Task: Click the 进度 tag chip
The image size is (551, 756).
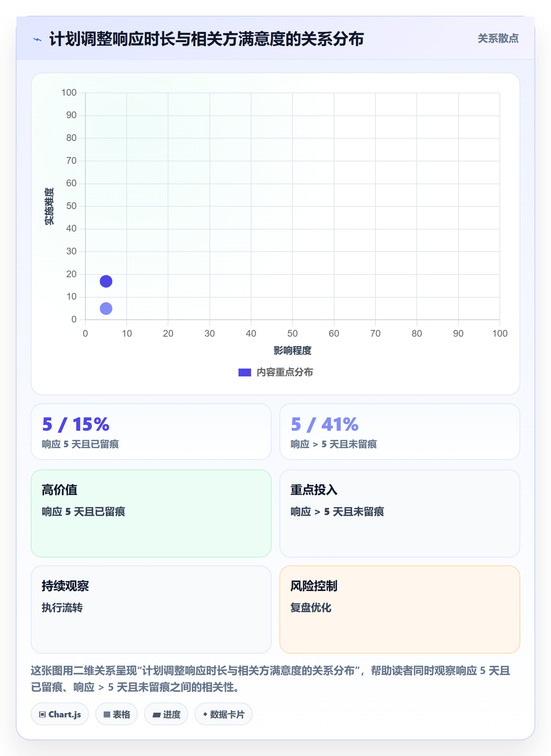Action: pos(166,714)
